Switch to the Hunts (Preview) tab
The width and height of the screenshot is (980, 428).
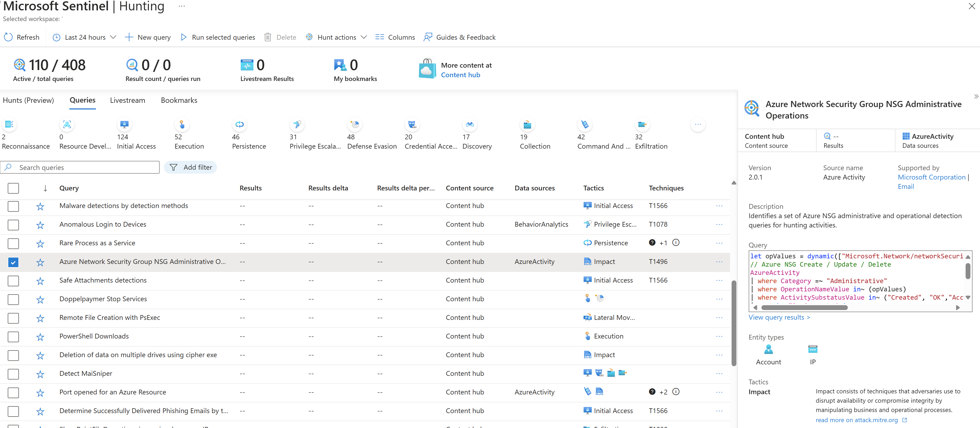[x=28, y=100]
